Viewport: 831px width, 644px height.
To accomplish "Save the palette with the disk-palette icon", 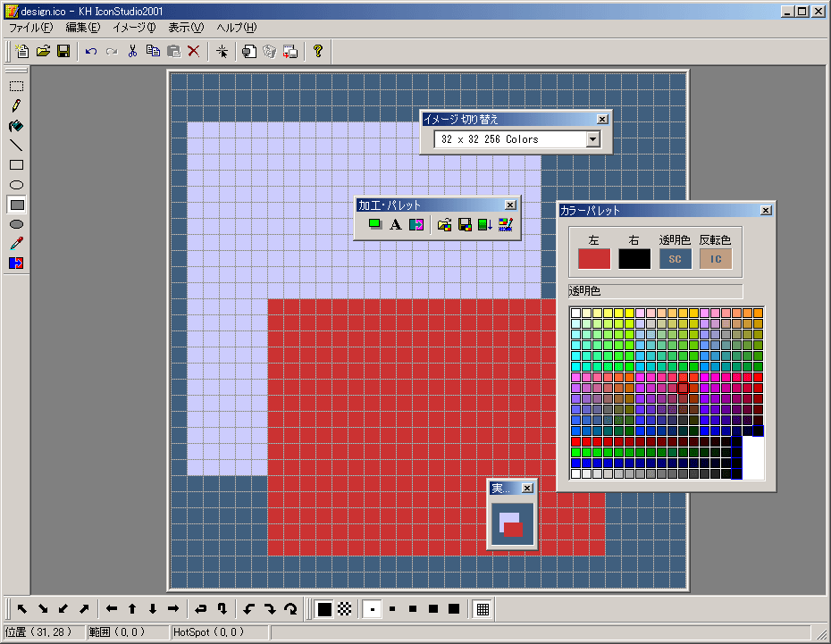I will point(465,224).
